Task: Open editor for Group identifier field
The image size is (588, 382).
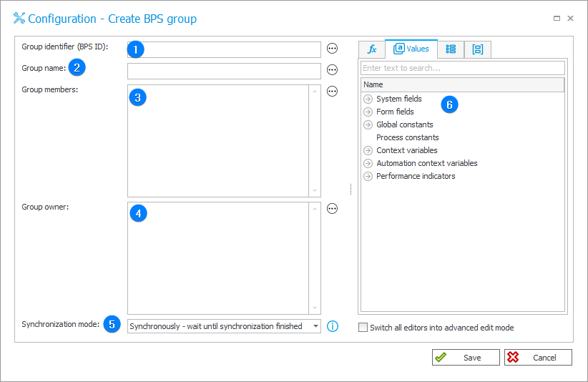Action: pyautogui.click(x=332, y=49)
